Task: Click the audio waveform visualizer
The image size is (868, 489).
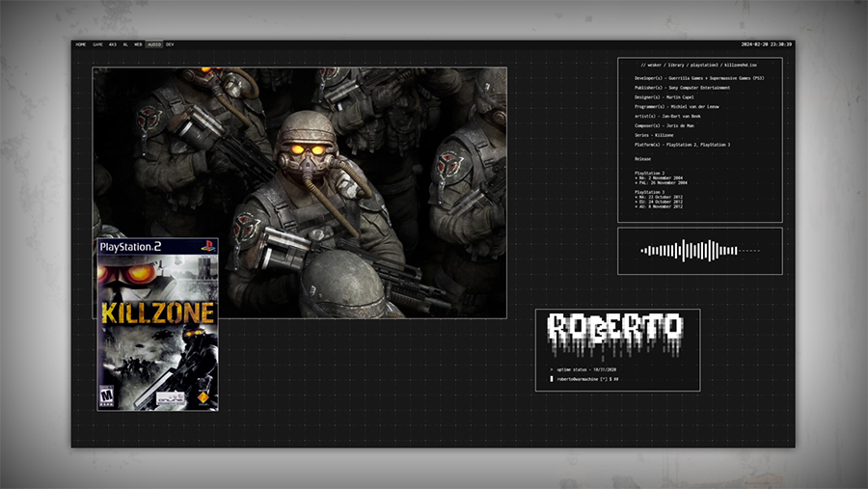Action: [x=700, y=251]
